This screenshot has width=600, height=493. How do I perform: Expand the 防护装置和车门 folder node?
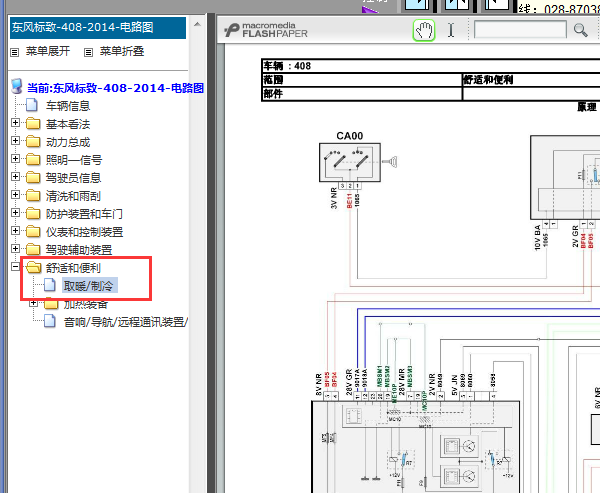(x=15, y=212)
